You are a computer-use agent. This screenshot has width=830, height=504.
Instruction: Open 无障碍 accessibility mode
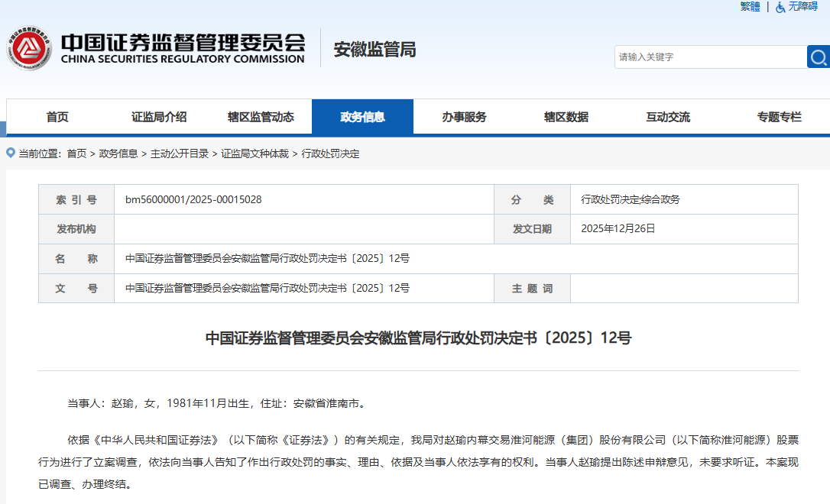[x=805, y=7]
